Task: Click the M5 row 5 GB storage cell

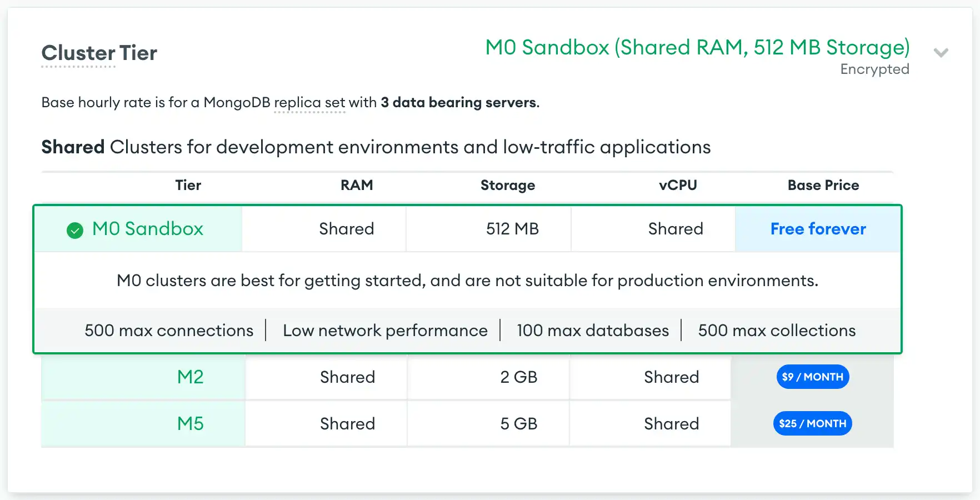Action: pyautogui.click(x=518, y=424)
